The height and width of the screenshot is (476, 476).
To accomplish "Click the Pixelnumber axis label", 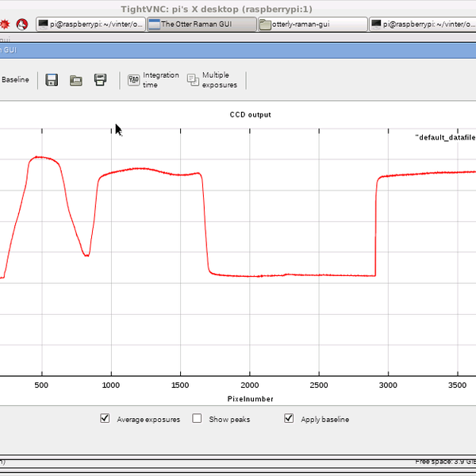I will [x=250, y=399].
